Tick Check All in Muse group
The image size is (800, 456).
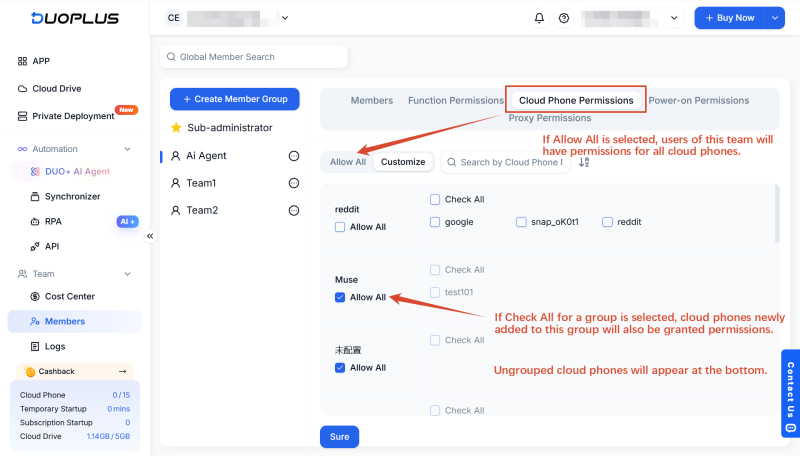pos(435,270)
